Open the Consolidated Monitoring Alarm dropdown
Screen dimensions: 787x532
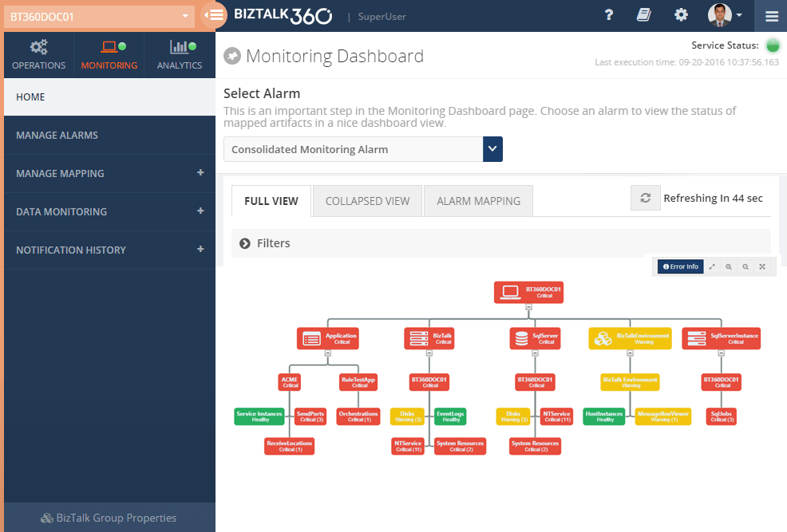(363, 149)
